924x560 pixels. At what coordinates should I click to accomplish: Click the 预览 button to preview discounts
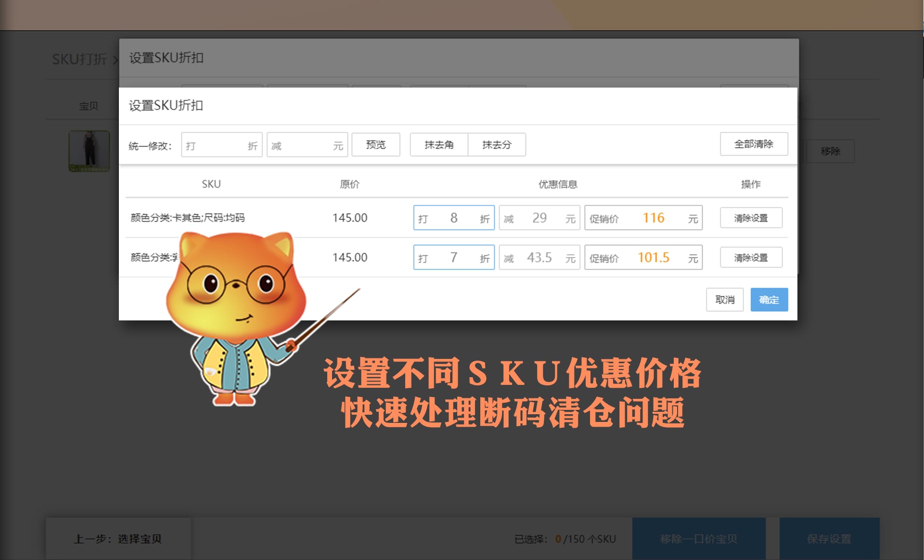[375, 144]
